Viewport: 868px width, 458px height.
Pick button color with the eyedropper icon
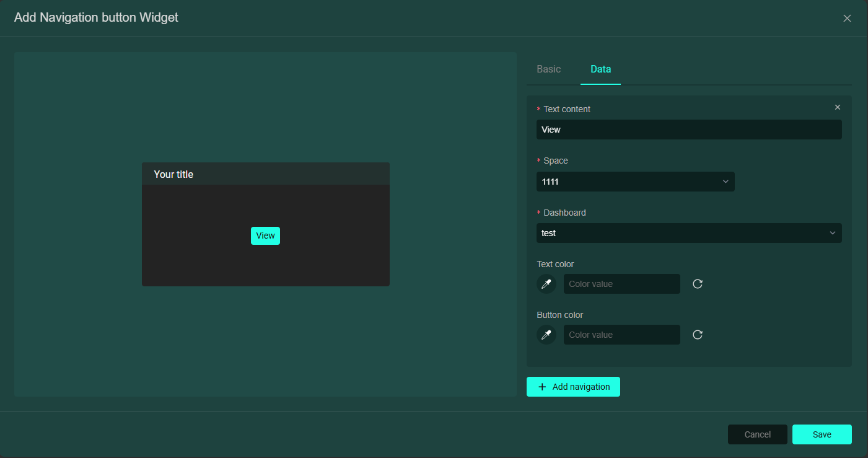546,335
